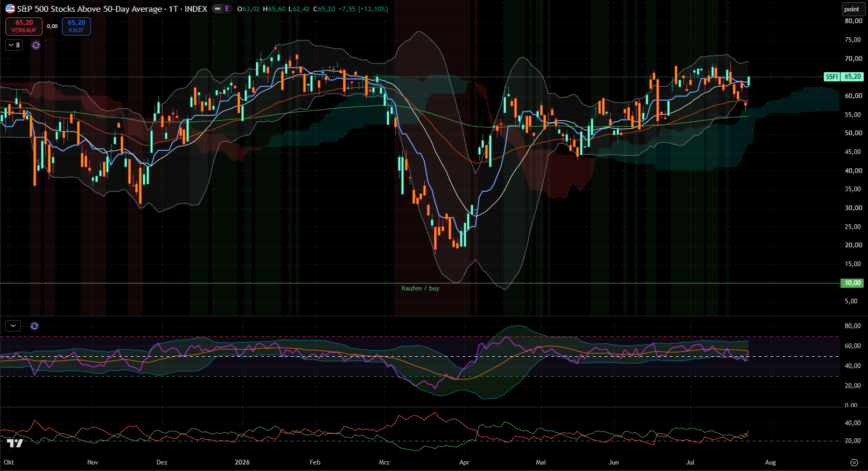The width and height of the screenshot is (868, 471).
Task: Click the Kaufen / buy line label
Action: 421,288
